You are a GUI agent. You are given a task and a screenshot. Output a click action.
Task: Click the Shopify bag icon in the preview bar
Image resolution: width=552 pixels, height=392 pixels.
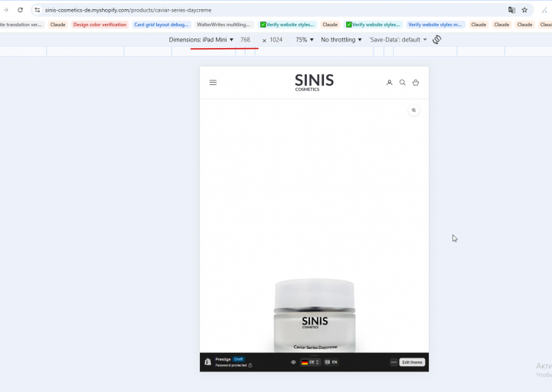[x=207, y=361]
